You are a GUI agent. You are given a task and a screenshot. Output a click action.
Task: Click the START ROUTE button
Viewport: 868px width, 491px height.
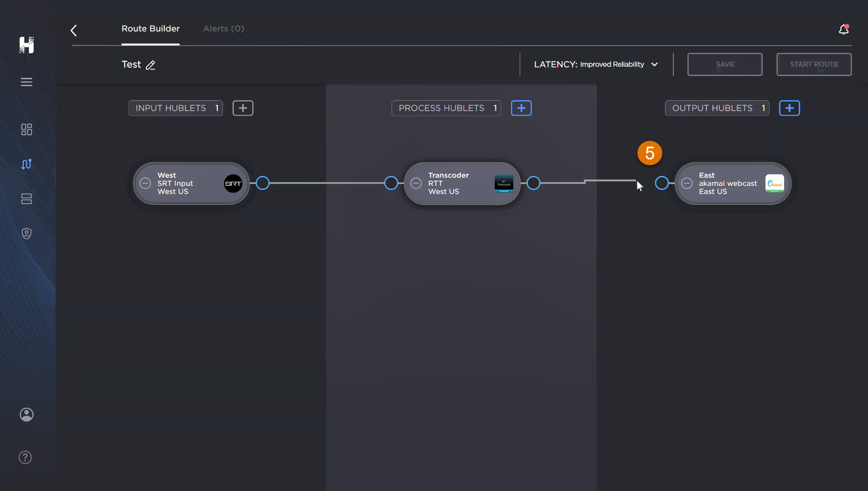[814, 64]
